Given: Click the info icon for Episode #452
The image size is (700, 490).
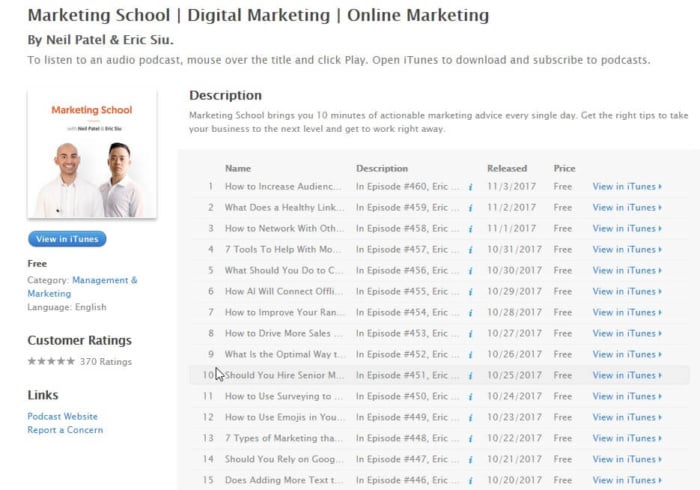Looking at the screenshot, I should (471, 355).
